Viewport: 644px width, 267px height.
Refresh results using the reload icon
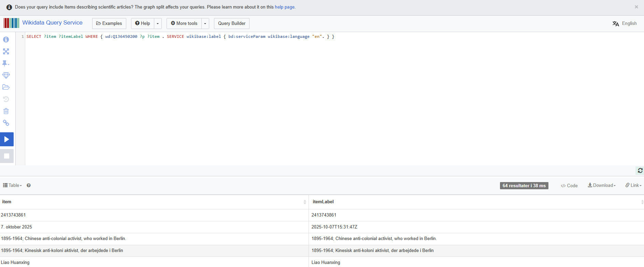pos(640,170)
